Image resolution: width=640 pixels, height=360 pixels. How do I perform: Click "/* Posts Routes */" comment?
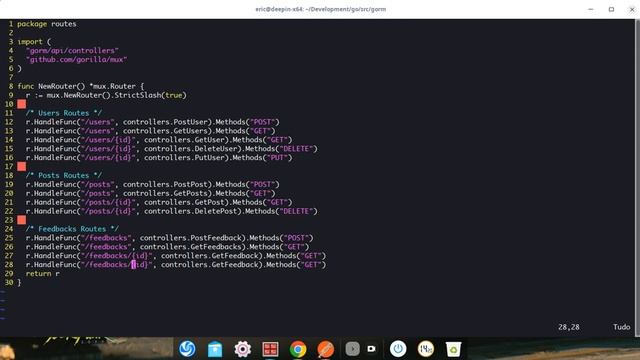tap(64, 176)
